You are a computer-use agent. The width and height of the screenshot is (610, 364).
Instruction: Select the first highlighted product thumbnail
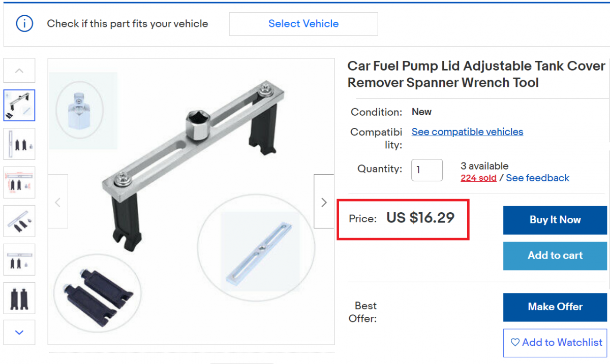(x=19, y=105)
